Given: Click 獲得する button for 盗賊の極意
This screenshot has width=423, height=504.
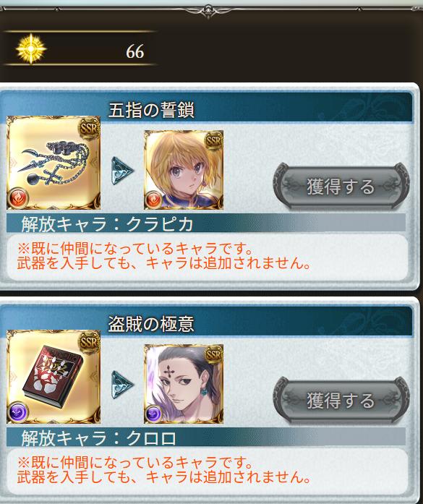Looking at the screenshot, I should click(341, 400).
